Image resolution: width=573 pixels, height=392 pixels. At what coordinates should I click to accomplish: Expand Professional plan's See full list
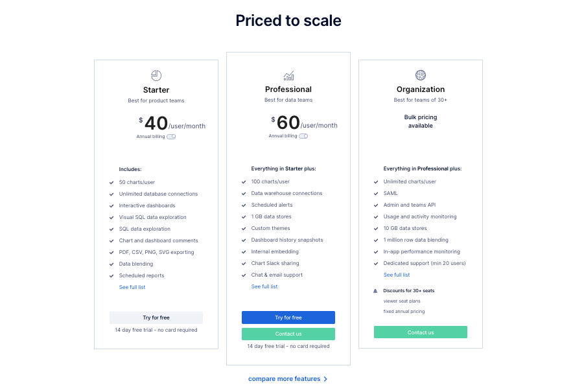[x=264, y=286]
